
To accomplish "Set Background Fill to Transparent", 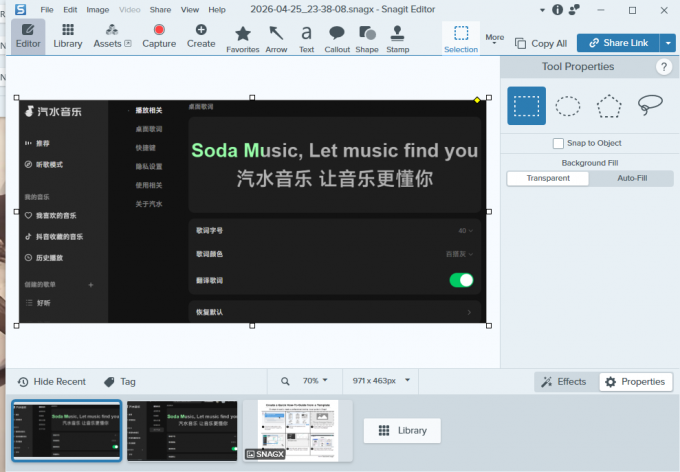I will coord(548,178).
